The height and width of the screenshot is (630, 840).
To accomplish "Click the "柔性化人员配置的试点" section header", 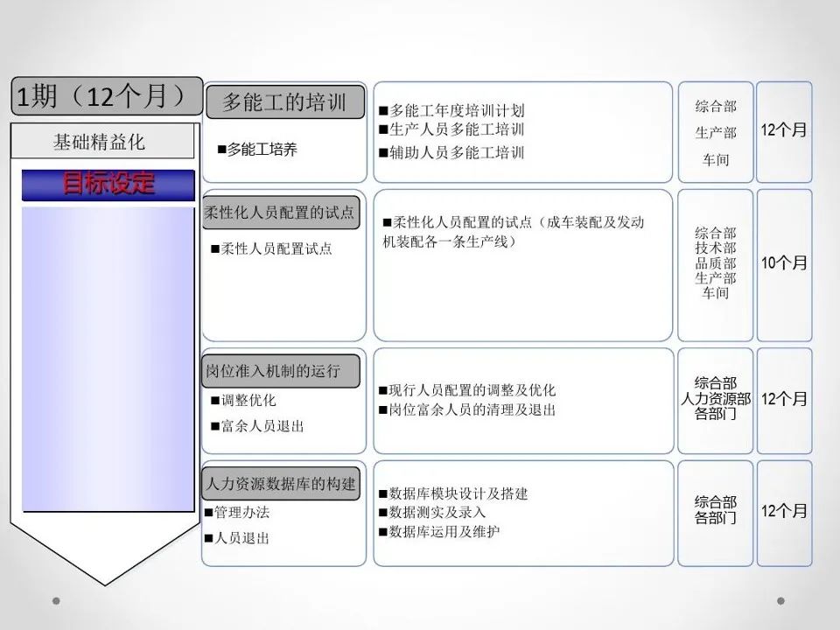I will (x=281, y=213).
